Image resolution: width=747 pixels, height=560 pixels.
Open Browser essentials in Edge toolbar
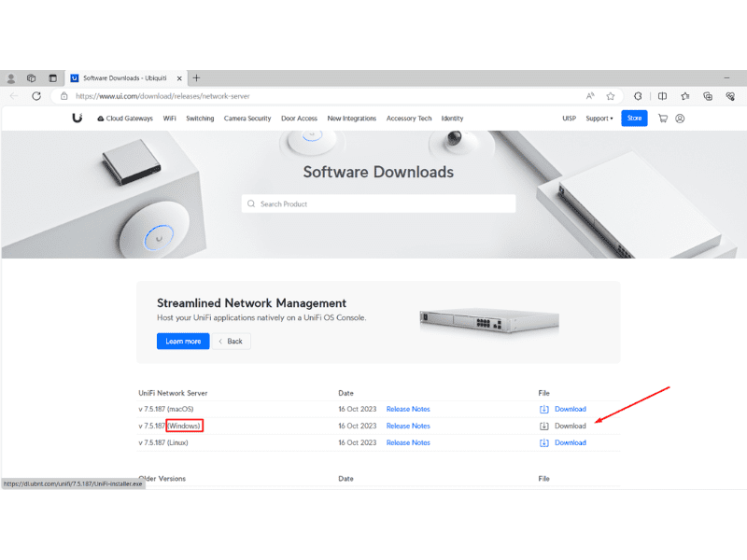(x=730, y=95)
